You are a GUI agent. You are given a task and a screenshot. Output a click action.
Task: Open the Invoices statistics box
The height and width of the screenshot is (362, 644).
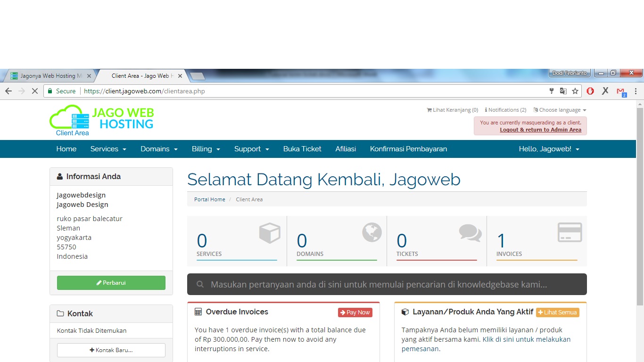(x=537, y=241)
